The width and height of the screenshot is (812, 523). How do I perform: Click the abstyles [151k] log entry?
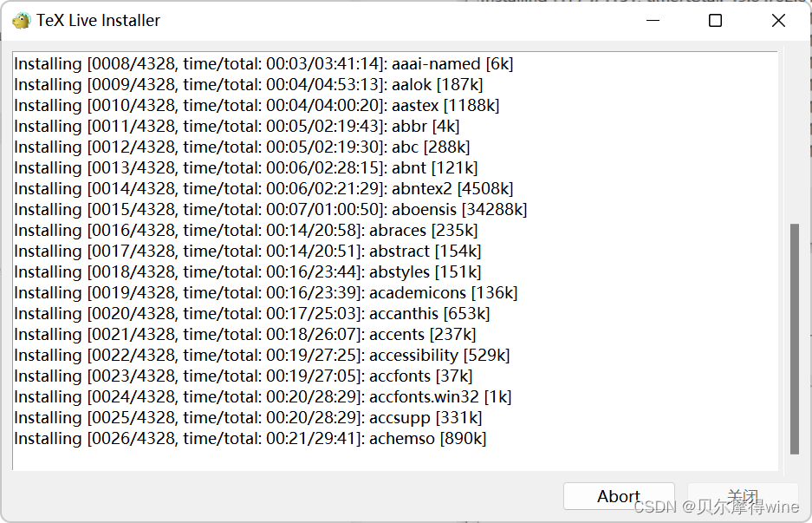(248, 272)
